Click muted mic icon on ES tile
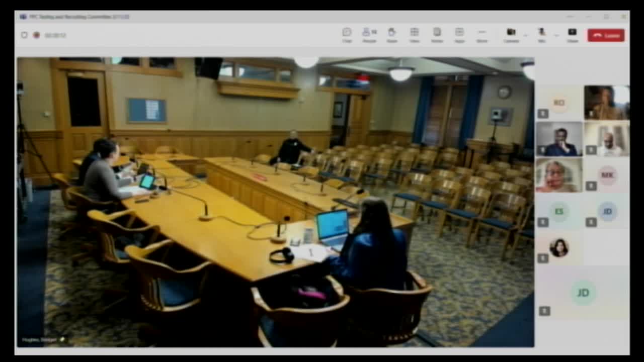 click(x=543, y=222)
